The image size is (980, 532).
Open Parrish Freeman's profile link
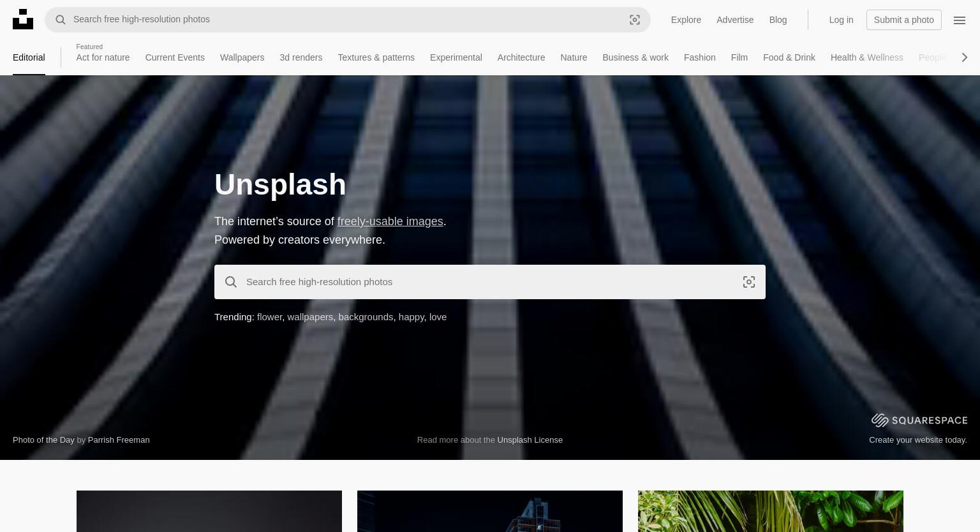(119, 440)
